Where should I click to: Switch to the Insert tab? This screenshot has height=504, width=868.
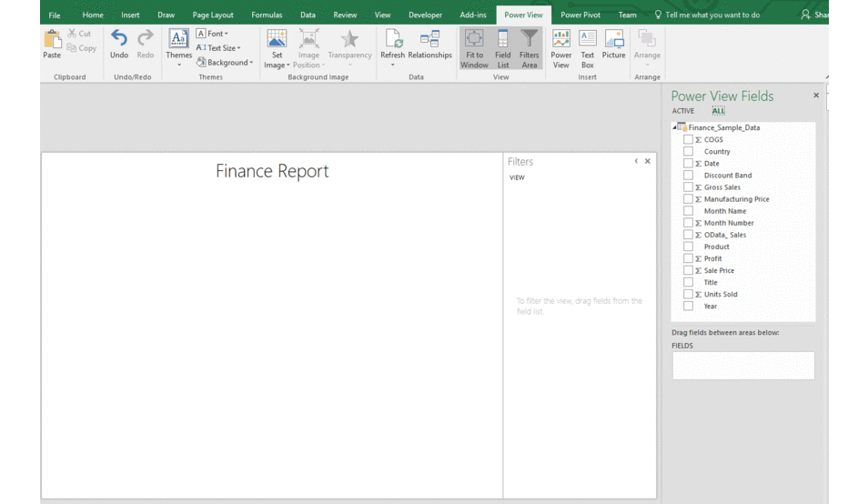[130, 15]
